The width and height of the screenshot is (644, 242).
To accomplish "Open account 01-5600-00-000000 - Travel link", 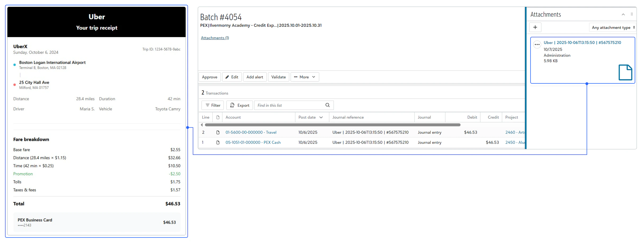I will point(251,132).
